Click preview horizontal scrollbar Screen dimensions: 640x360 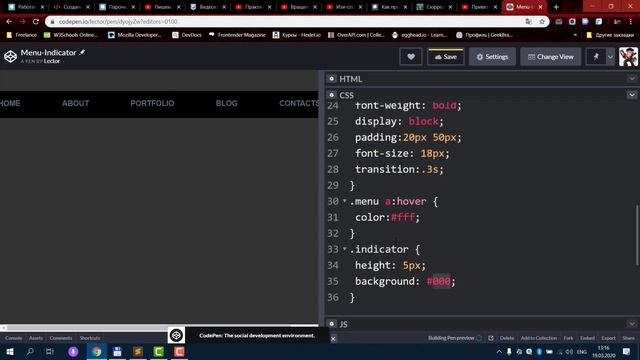coord(159,328)
